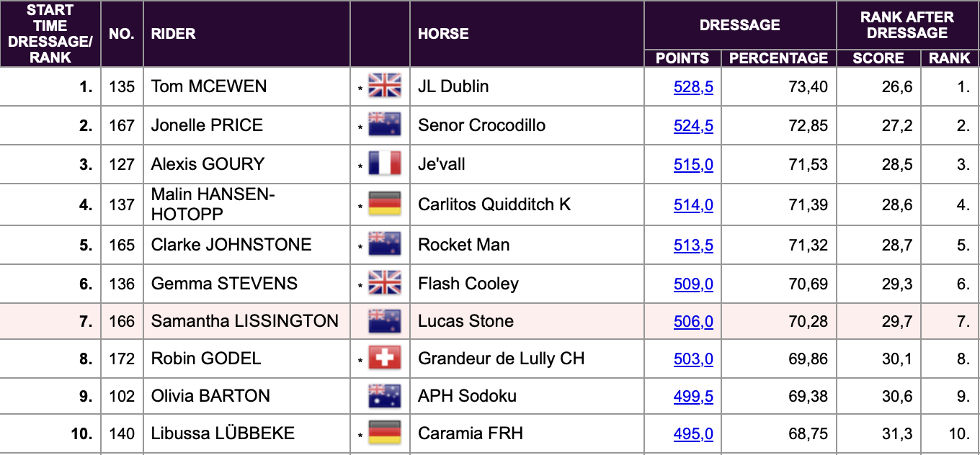Viewport: 980px width, 455px height.
Task: Click the German flag for Malin Hansen-Hotopp
Action: pyautogui.click(x=384, y=204)
